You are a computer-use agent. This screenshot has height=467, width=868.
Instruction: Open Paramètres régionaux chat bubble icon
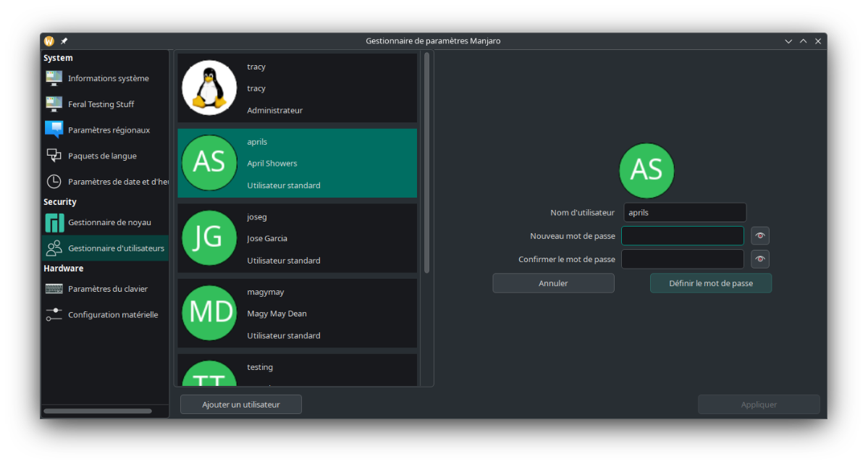point(54,130)
